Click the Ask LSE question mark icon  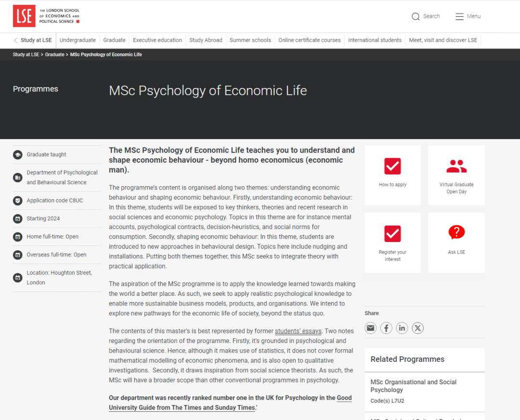(x=456, y=232)
